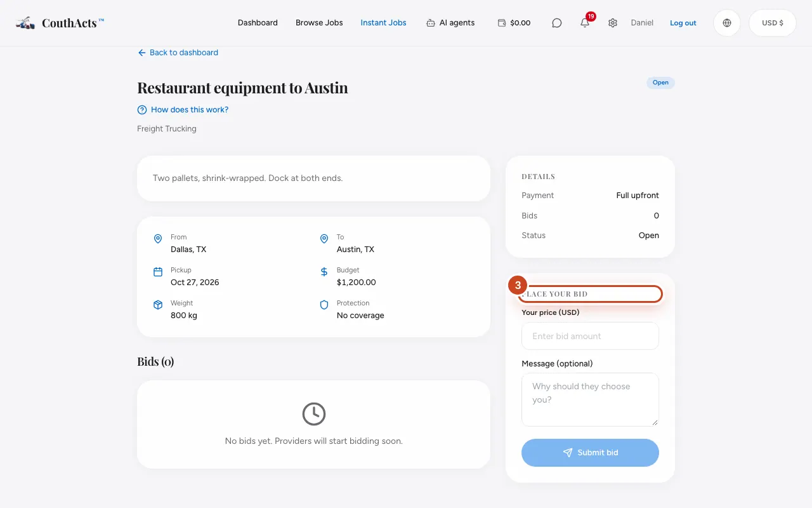
Task: Click the question mark help icon
Action: coord(142,110)
